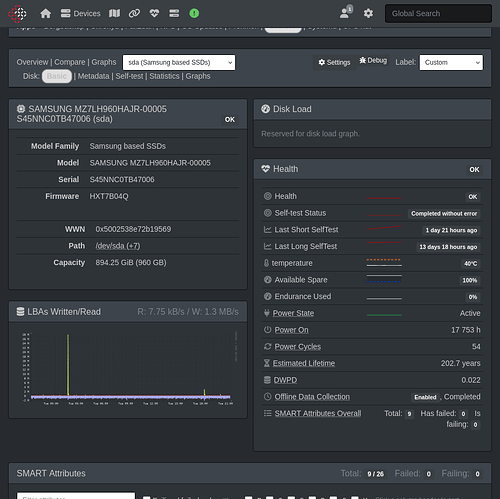This screenshot has height=499, width=500.
Task: Follow the /dev/sda (+7) path link
Action: [x=118, y=246]
